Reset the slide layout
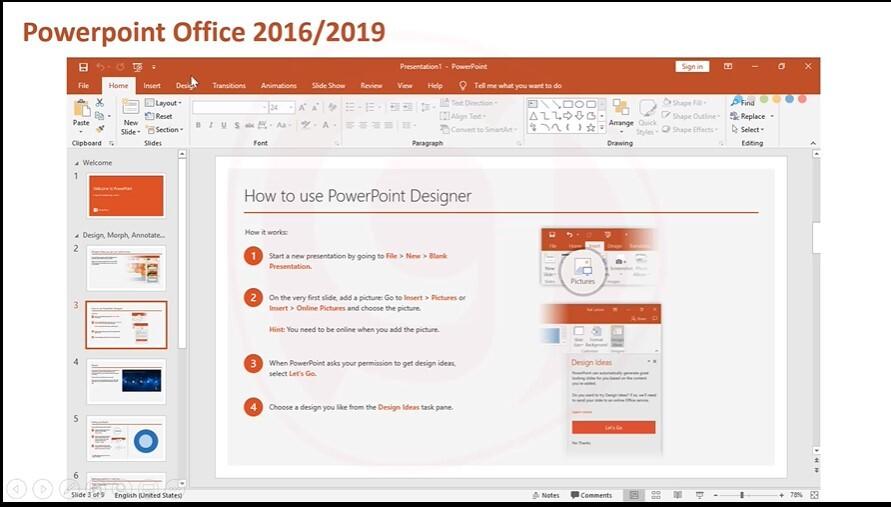Screen dimensions: 891x507 (159, 116)
